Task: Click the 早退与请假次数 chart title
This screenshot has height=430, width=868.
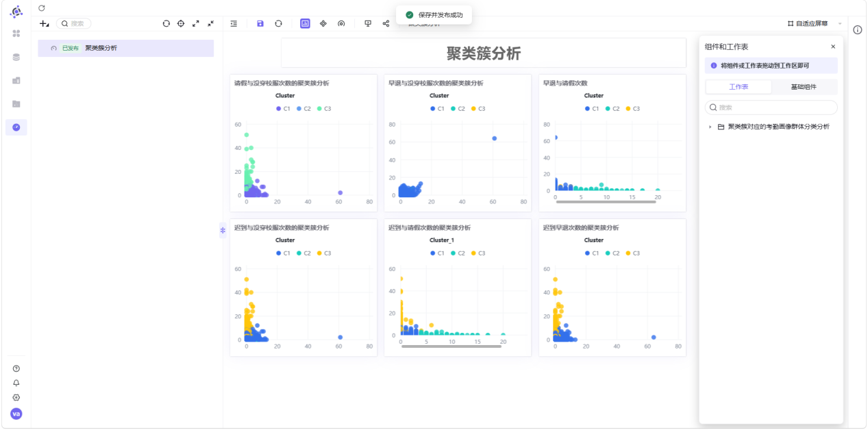Action: [x=565, y=83]
